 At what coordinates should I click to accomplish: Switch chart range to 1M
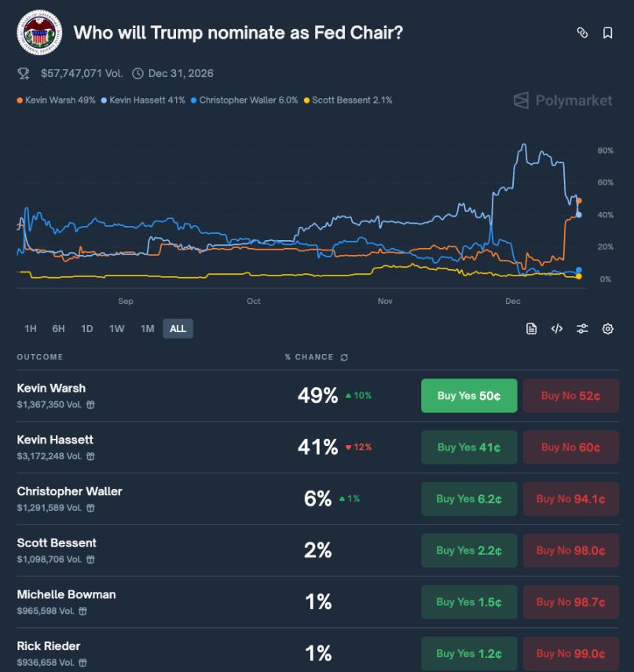[147, 329]
